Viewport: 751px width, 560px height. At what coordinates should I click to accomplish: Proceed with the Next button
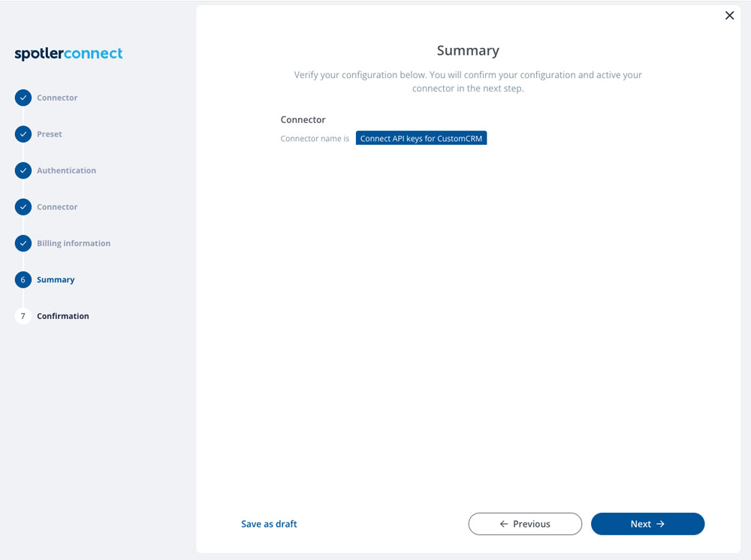click(647, 524)
